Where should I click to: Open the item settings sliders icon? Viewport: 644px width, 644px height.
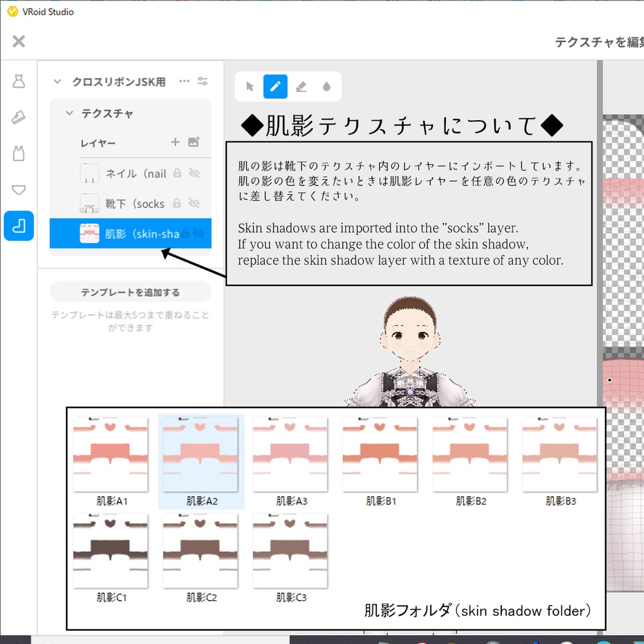[203, 81]
